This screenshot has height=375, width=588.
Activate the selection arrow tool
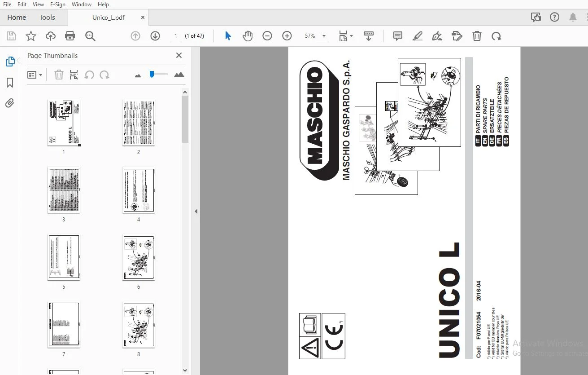click(228, 36)
